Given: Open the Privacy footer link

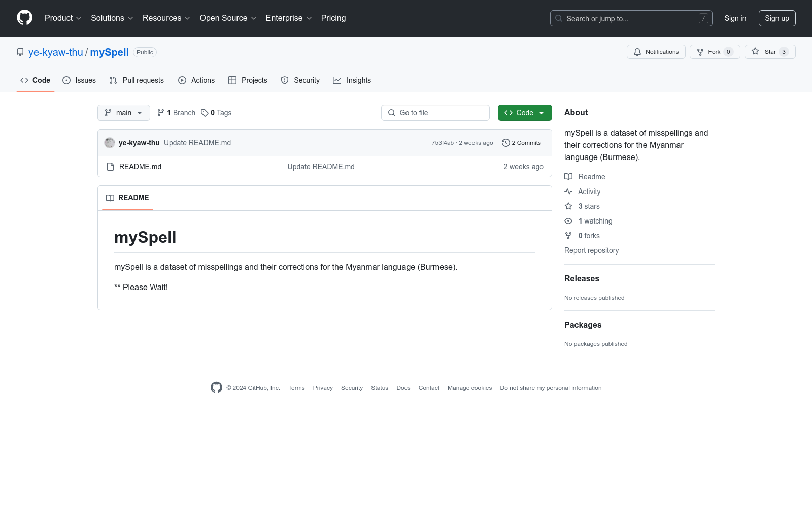Looking at the screenshot, I should click(323, 388).
